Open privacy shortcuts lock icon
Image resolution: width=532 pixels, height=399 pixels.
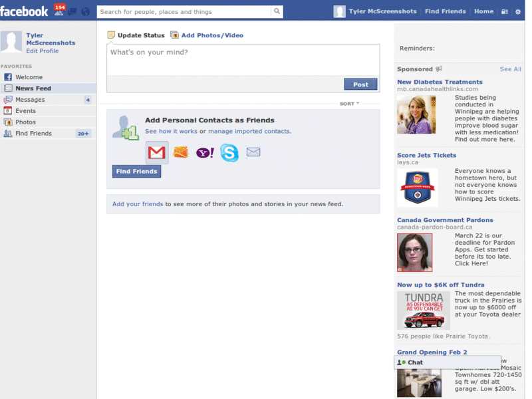click(505, 11)
